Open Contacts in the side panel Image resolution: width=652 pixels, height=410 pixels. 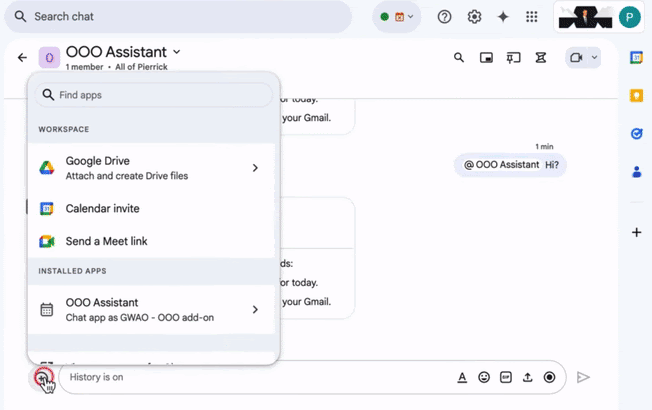point(636,171)
